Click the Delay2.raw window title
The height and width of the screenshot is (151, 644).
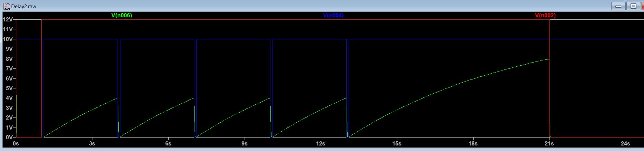click(23, 6)
